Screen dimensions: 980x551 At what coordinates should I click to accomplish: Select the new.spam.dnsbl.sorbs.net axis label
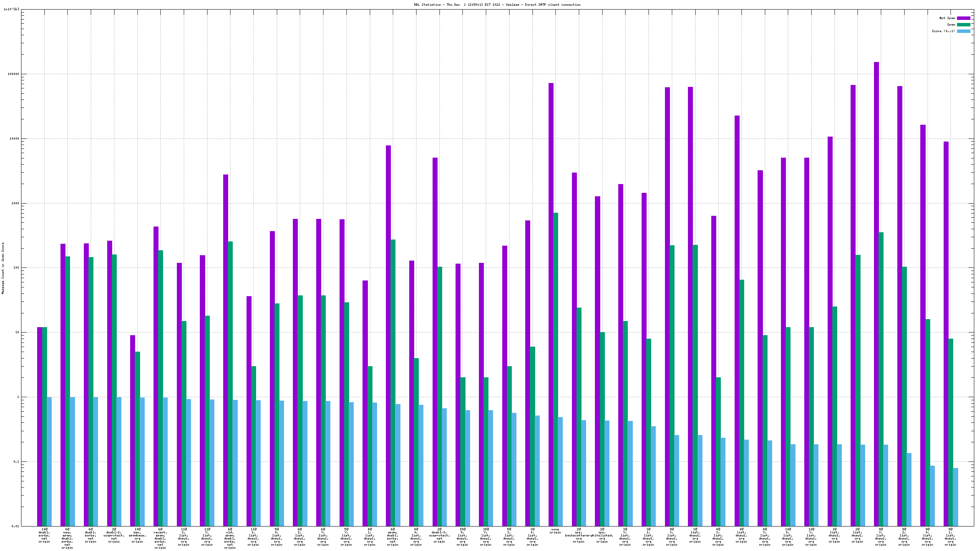[x=67, y=538]
